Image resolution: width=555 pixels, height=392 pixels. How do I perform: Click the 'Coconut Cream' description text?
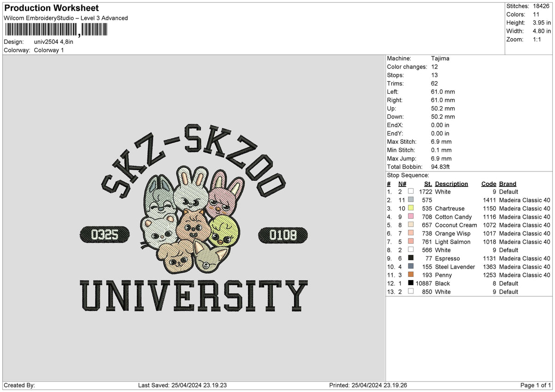click(456, 225)
